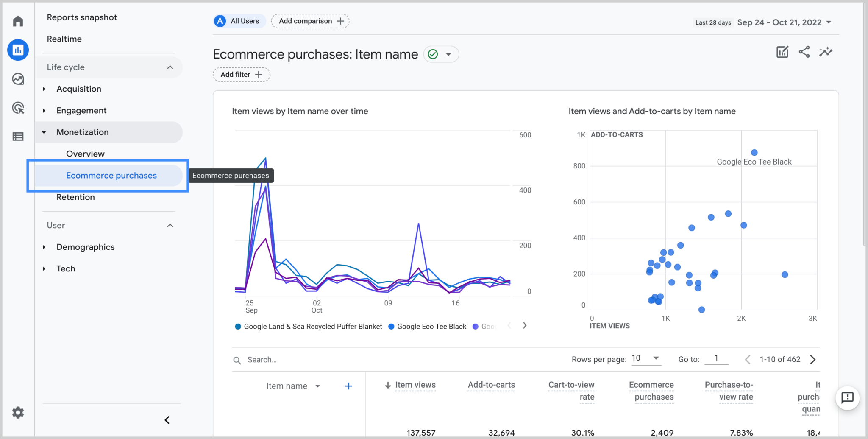Viewport: 868px width, 439px height.
Task: Open the Library icon in left rail
Action: click(18, 136)
